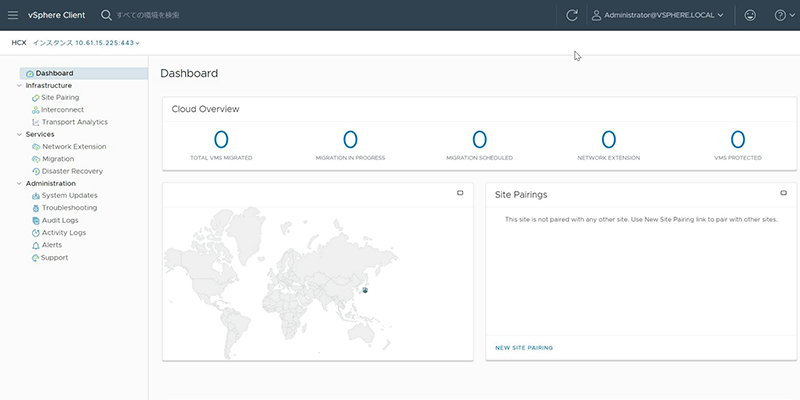Click the Cloud Overview heading

pyautogui.click(x=205, y=109)
